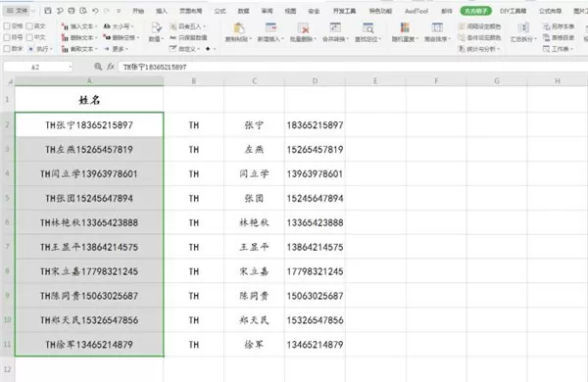Enable the 空格 checkbox
The height and width of the screenshot is (382, 588).
coord(7,26)
